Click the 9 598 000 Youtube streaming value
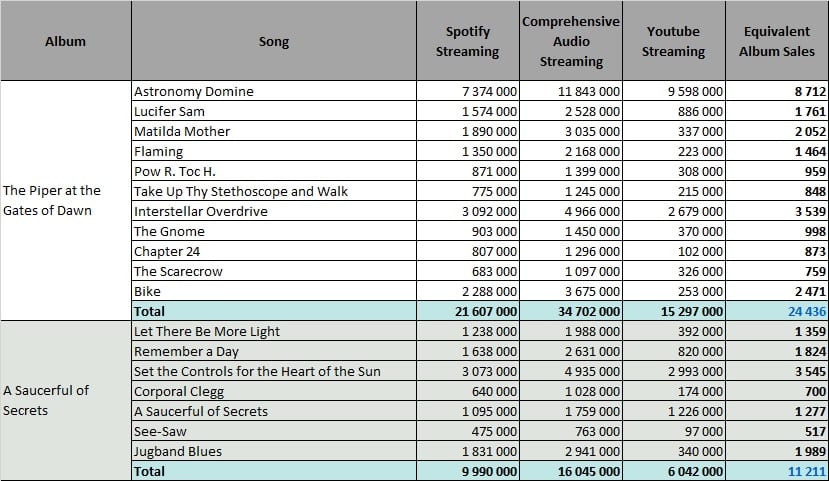The image size is (829, 481). pos(674,91)
